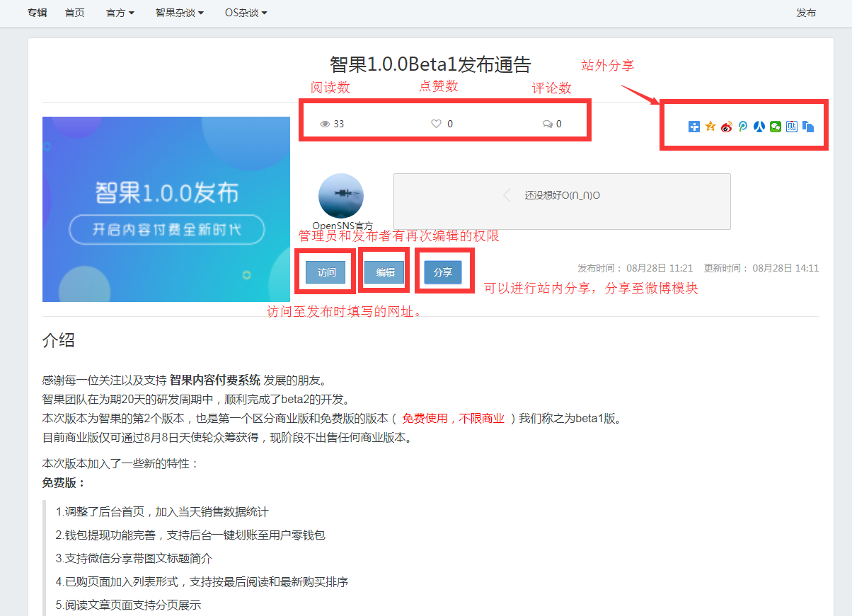Image resolution: width=852 pixels, height=616 pixels.
Task: Share to Tencent Weibo icon
Action: click(x=743, y=127)
